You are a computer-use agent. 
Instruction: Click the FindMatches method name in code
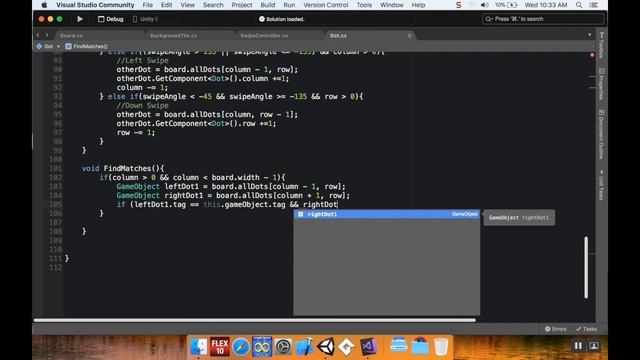(x=127, y=168)
